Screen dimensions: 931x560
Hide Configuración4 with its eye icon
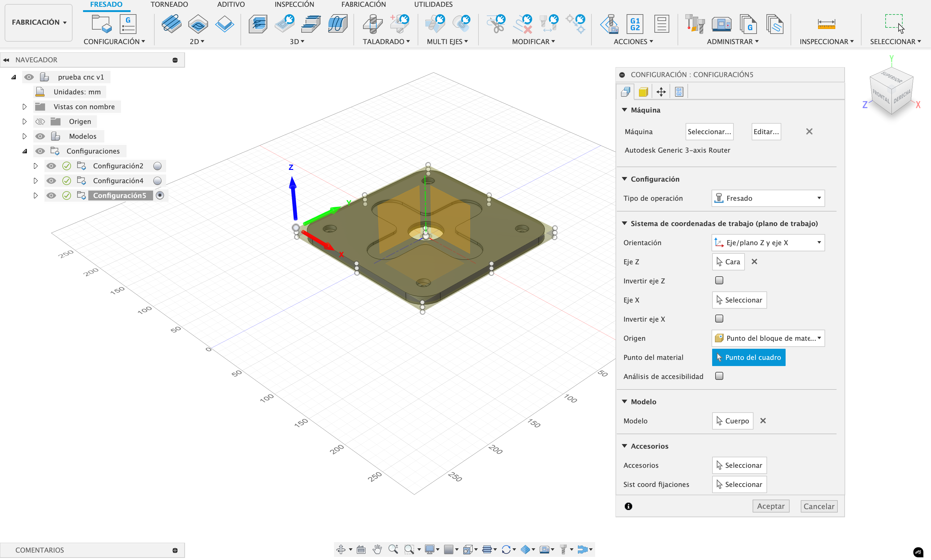(x=51, y=181)
